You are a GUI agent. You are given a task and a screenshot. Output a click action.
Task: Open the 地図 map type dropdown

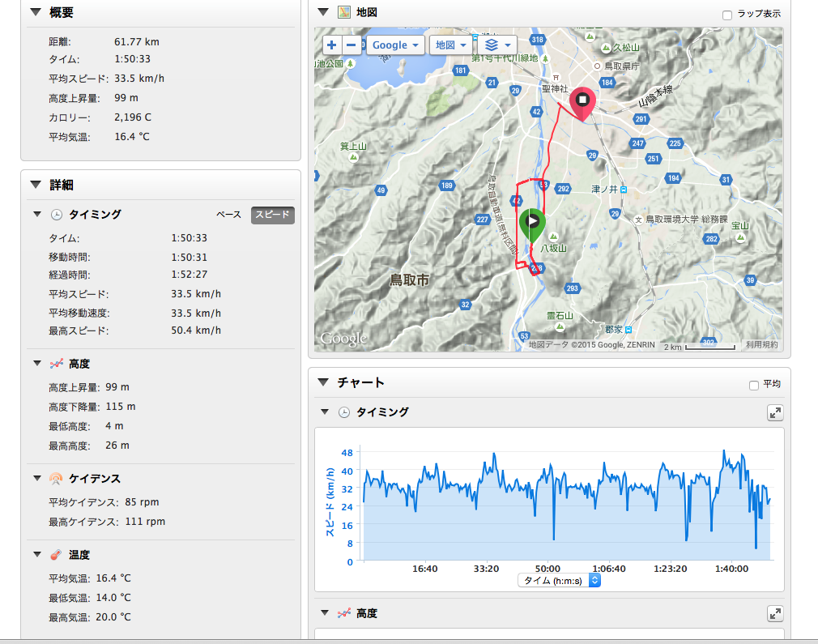(451, 45)
